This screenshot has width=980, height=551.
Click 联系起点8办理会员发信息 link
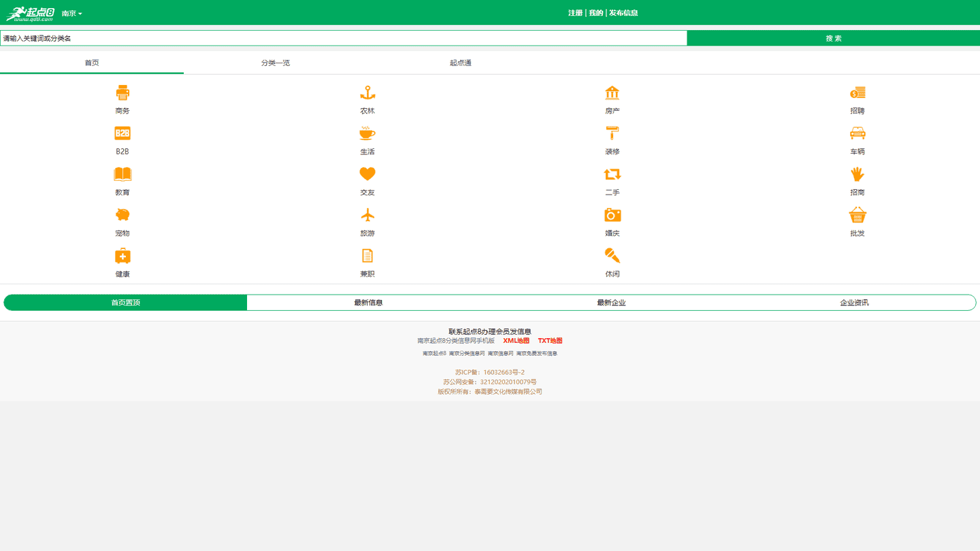point(490,331)
